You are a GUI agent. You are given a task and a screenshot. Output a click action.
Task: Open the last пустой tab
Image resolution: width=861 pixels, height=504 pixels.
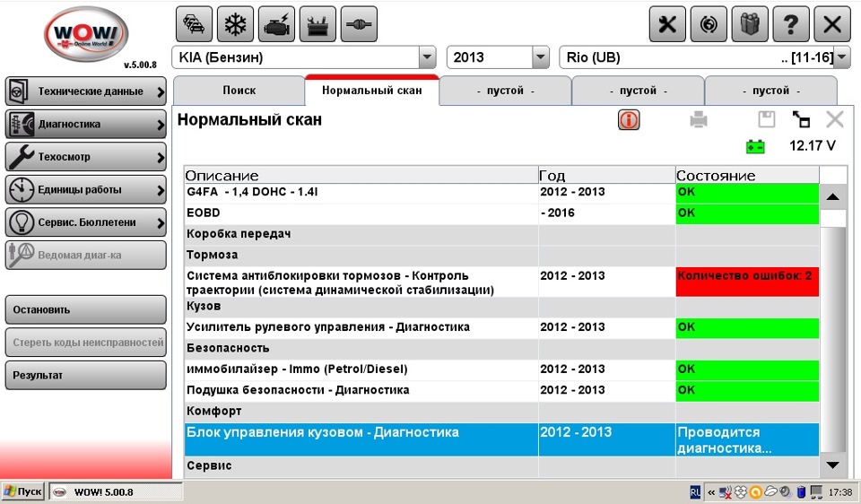point(771,91)
